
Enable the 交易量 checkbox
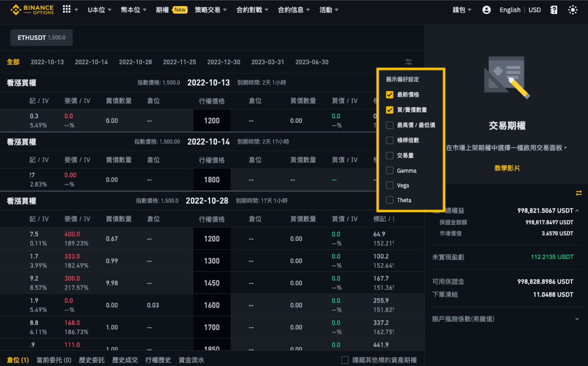point(390,156)
